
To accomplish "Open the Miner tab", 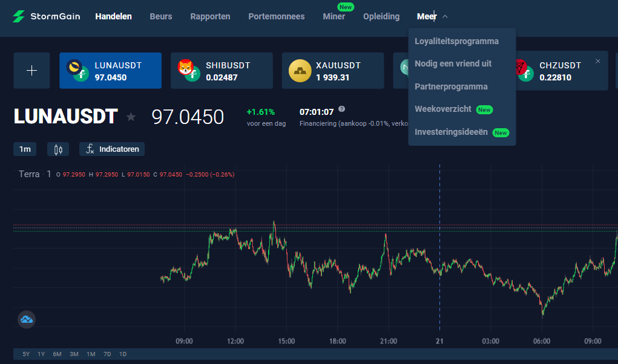I will tap(334, 16).
